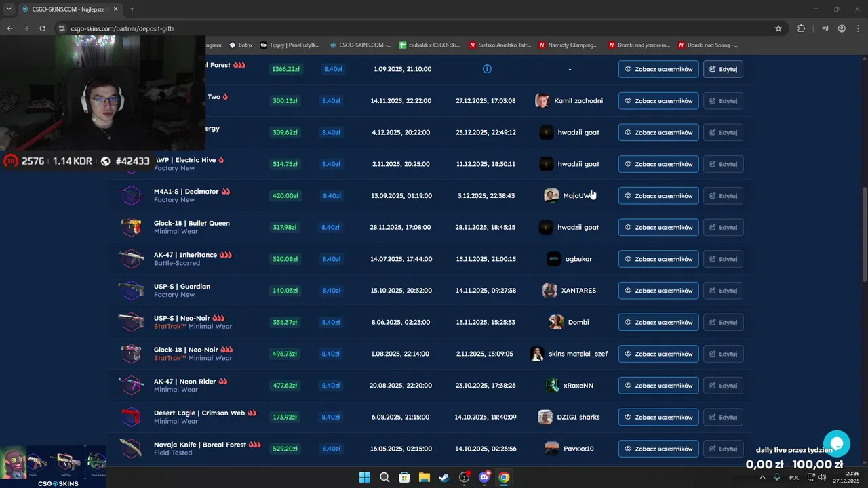868x488 pixels.
Task: Click the M4A1-S Decimator skin image
Action: point(131,196)
